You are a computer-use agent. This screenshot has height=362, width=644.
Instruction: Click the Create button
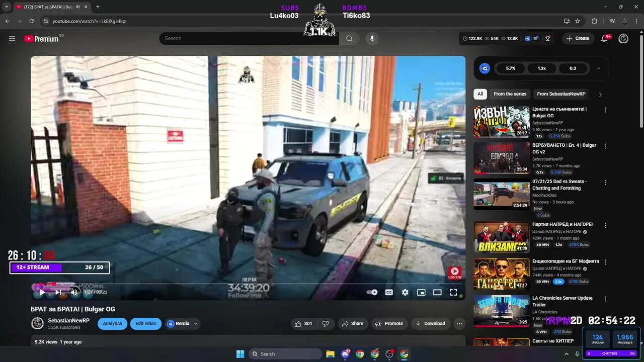tap(578, 38)
